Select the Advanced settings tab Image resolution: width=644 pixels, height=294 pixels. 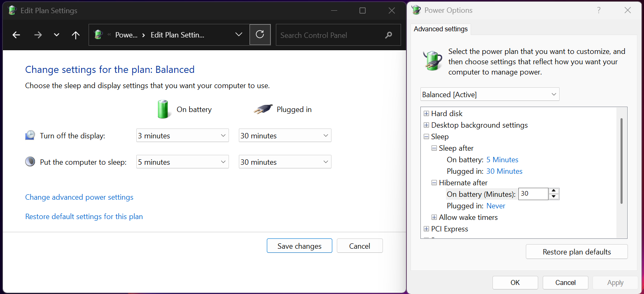coord(441,29)
